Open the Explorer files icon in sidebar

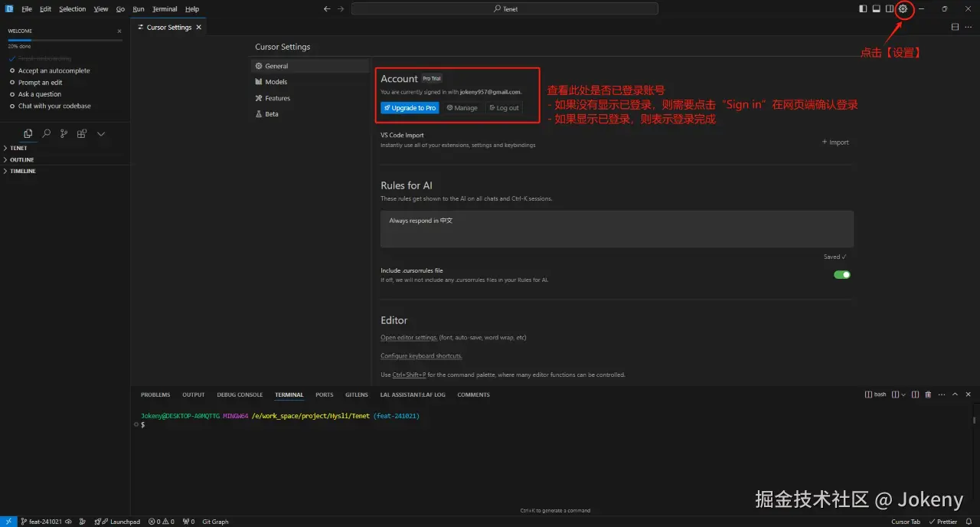click(x=28, y=133)
